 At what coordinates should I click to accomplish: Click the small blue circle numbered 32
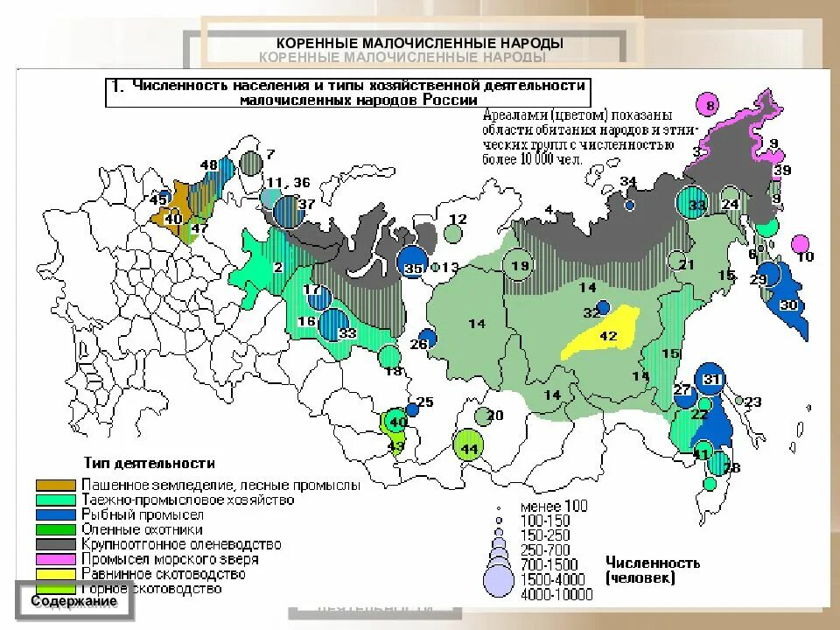click(x=603, y=307)
